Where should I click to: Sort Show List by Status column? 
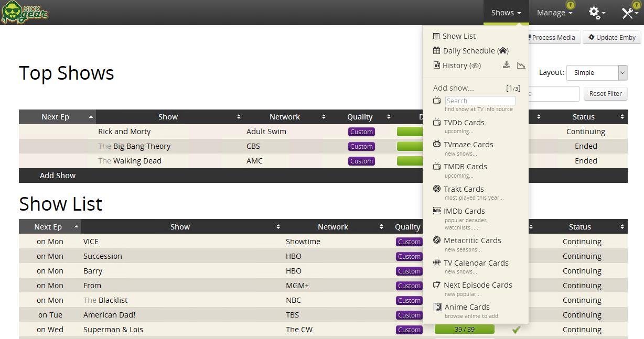coord(581,227)
